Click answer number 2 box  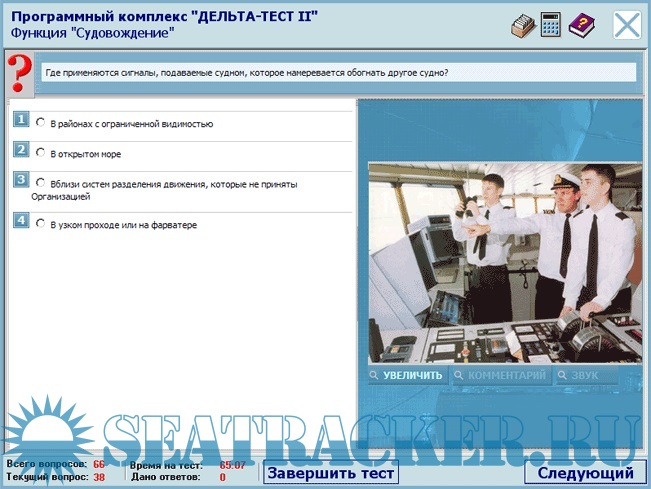coord(20,150)
